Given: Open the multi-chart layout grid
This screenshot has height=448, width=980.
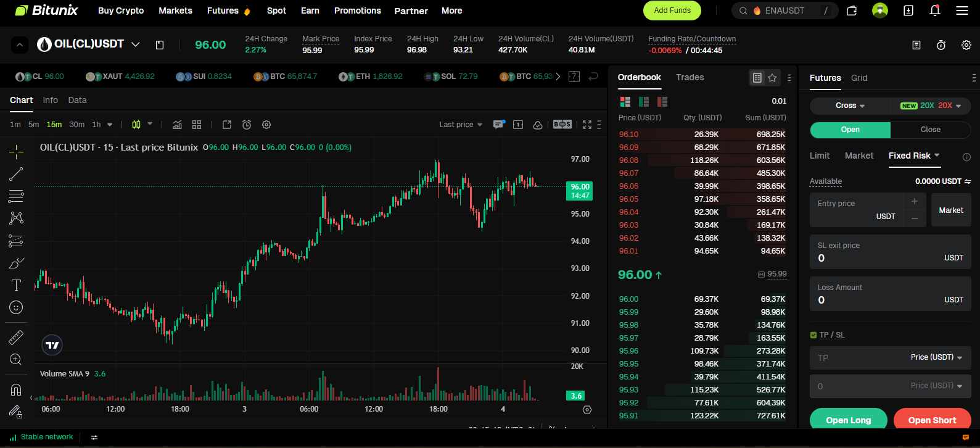Looking at the screenshot, I should point(197,125).
